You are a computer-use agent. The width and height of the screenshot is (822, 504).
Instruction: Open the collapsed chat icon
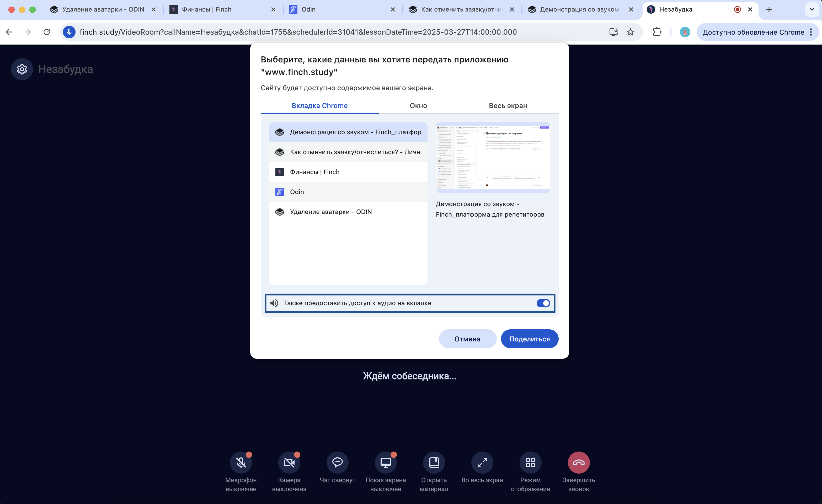337,462
